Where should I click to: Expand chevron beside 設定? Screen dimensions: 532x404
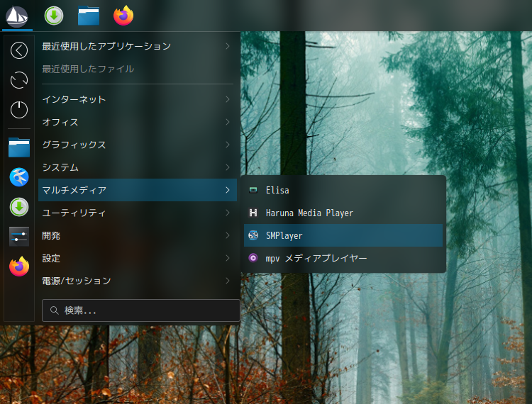point(228,258)
